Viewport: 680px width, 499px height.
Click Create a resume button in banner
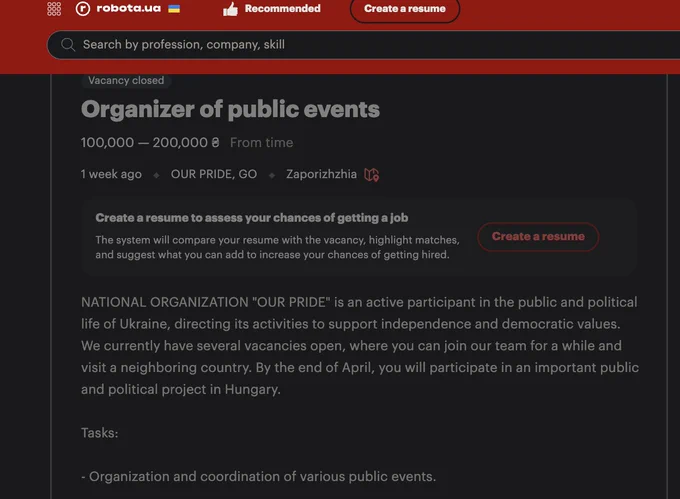[538, 237]
